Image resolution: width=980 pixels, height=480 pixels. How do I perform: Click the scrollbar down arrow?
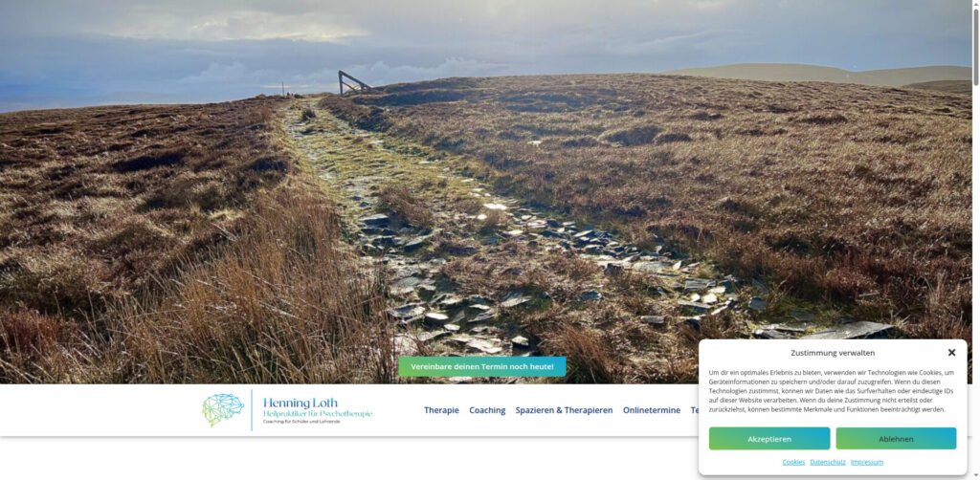pyautogui.click(x=975, y=475)
